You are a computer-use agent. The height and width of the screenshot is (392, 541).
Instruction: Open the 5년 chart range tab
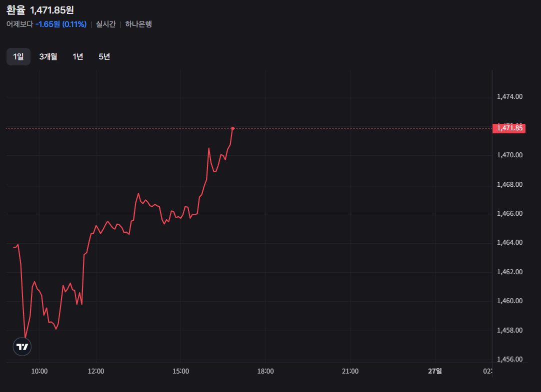104,57
